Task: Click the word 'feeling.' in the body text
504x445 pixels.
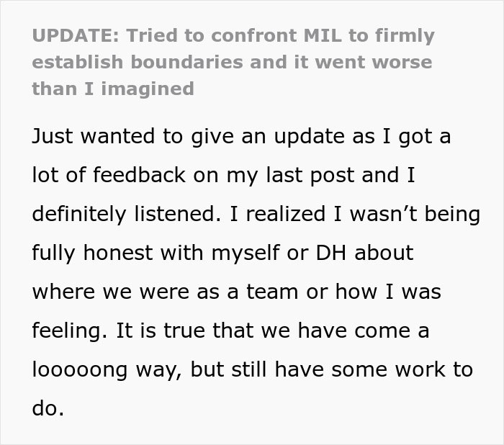Action: (70, 331)
